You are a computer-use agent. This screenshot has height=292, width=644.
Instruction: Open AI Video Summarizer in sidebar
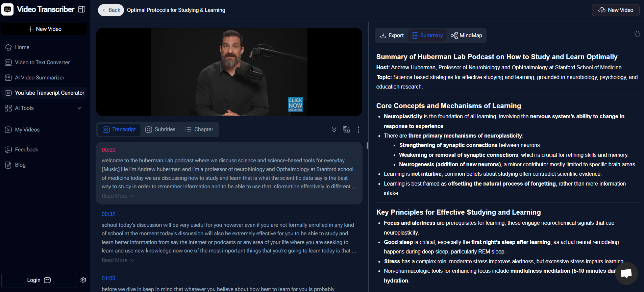coord(40,78)
